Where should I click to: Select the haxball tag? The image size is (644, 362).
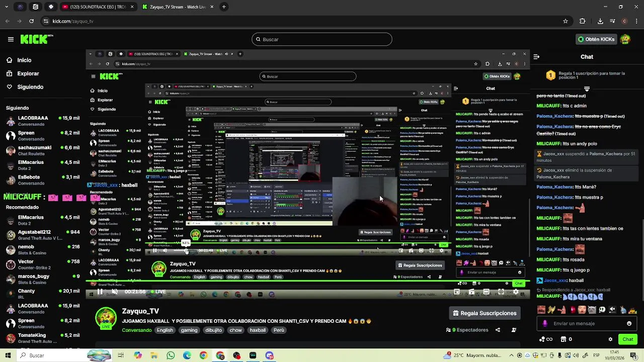click(x=258, y=330)
